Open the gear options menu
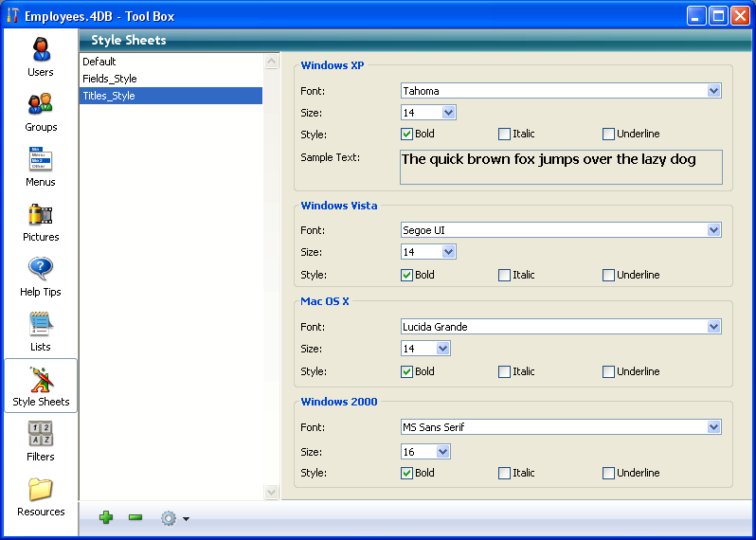This screenshot has height=540, width=756. click(174, 518)
